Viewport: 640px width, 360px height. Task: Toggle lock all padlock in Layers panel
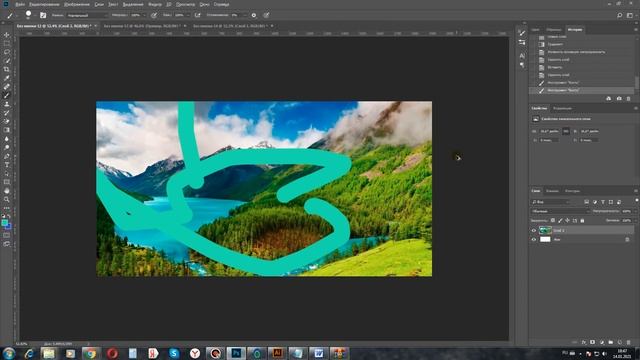tap(582, 220)
